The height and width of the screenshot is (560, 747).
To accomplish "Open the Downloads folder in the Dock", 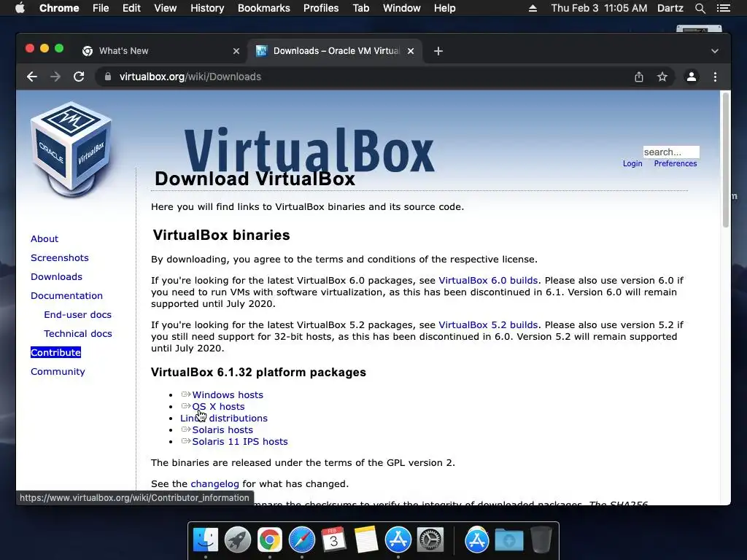I will pos(508,540).
